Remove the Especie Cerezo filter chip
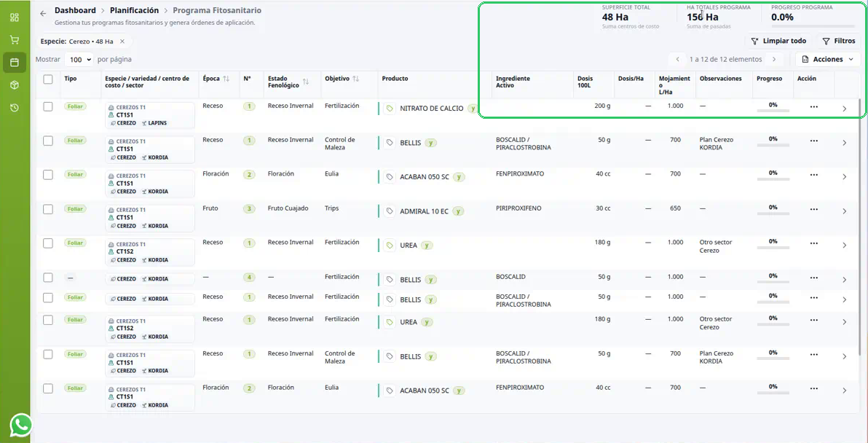 [122, 42]
